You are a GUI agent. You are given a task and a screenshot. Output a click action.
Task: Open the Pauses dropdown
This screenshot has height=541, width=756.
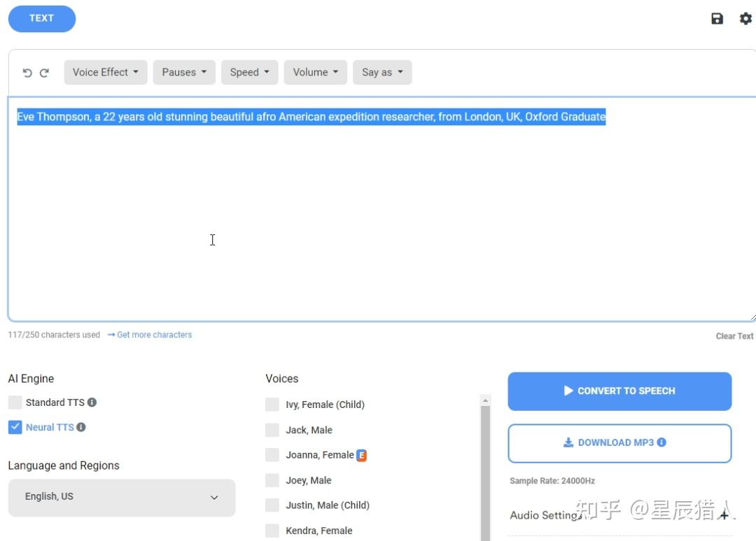coord(184,72)
